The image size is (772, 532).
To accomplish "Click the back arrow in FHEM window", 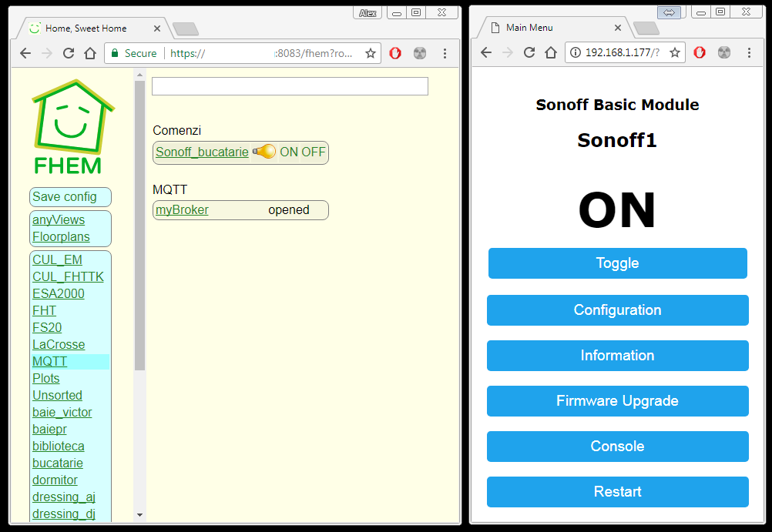I will pyautogui.click(x=25, y=53).
